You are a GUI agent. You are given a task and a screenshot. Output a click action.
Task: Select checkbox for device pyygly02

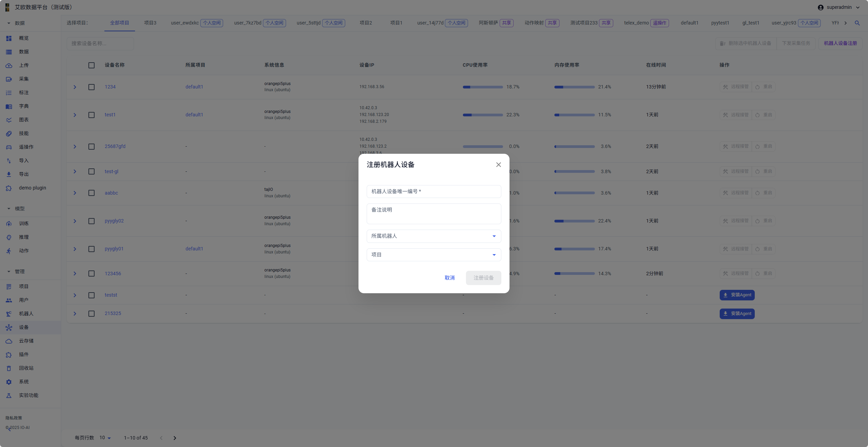(x=91, y=221)
